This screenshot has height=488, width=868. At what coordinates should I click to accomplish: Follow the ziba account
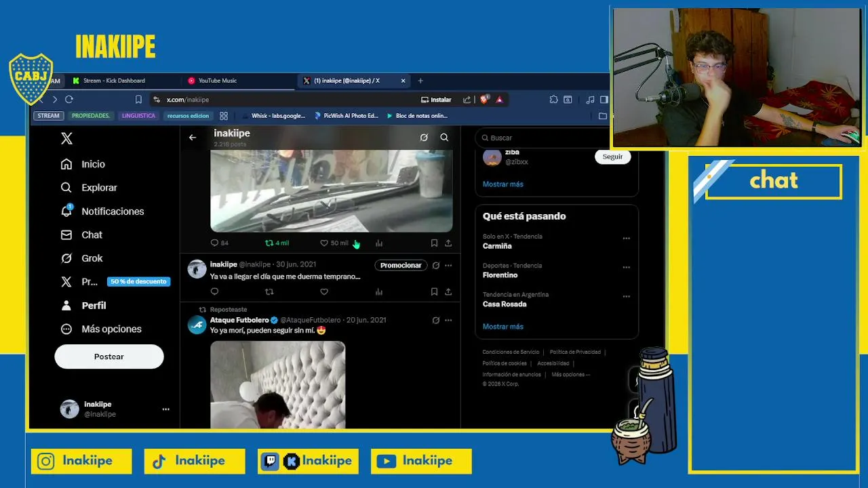612,157
